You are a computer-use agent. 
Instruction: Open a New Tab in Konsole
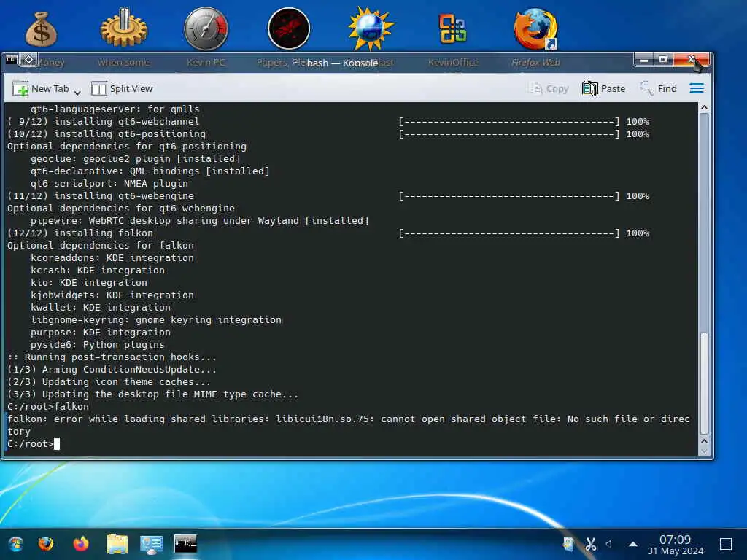pyautogui.click(x=41, y=88)
